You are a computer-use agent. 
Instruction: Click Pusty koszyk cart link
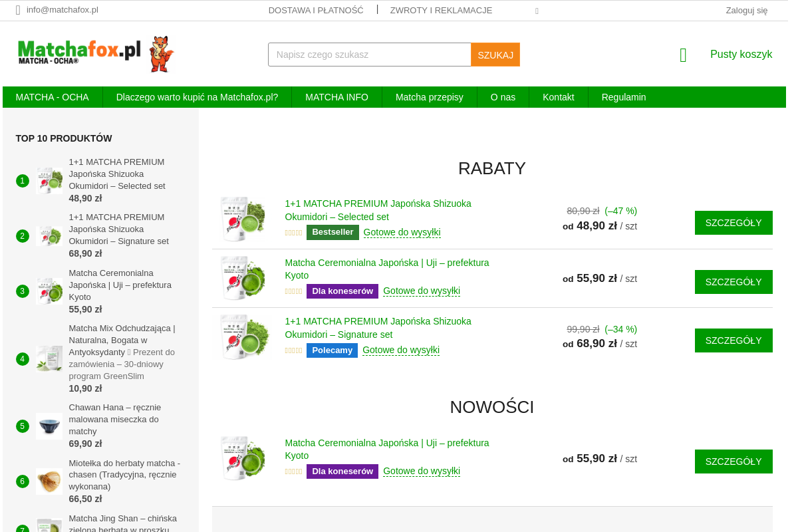pos(741,55)
